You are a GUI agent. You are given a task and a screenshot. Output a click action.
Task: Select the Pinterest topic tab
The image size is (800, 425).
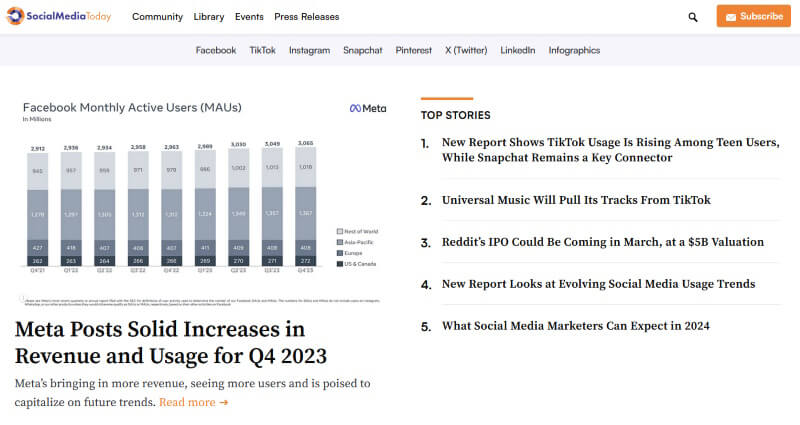click(413, 50)
